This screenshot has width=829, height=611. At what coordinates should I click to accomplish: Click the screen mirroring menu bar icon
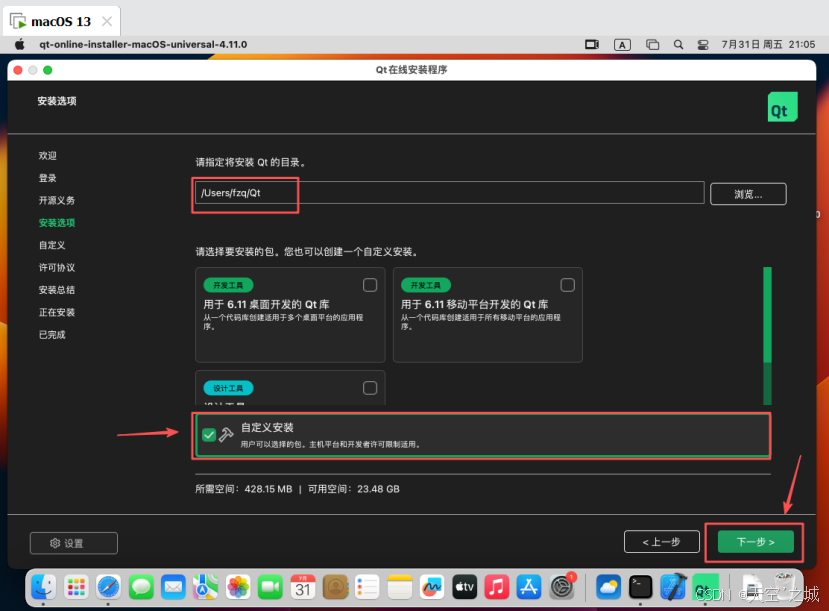(592, 44)
